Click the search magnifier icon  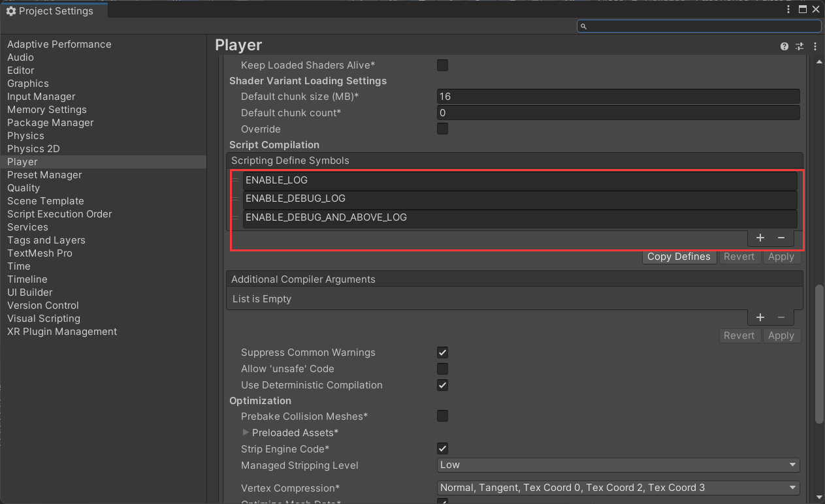tap(584, 26)
